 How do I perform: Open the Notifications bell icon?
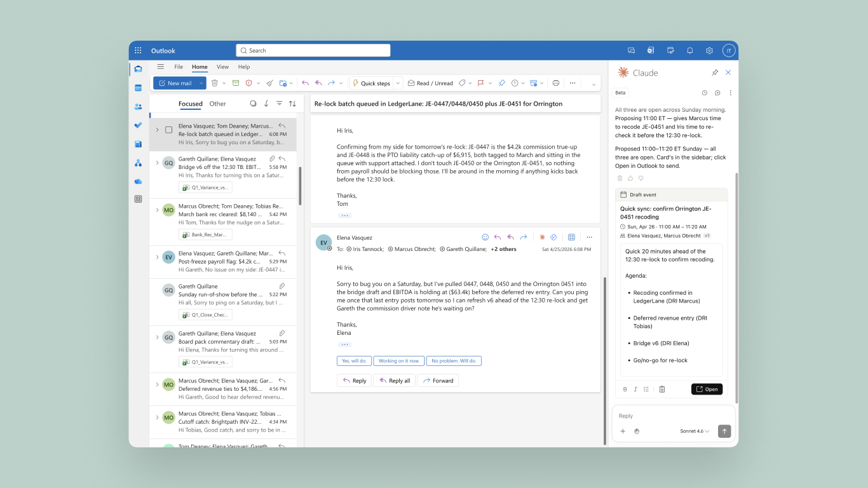pos(689,51)
